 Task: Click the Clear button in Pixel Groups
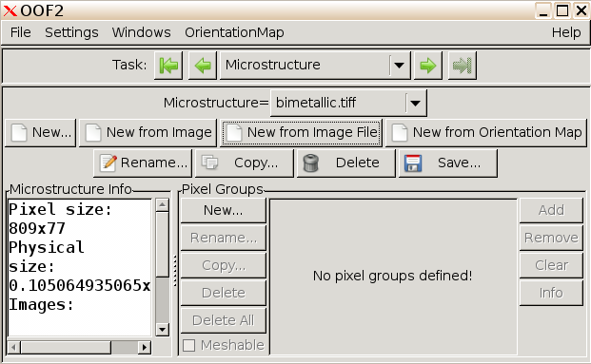(x=551, y=265)
